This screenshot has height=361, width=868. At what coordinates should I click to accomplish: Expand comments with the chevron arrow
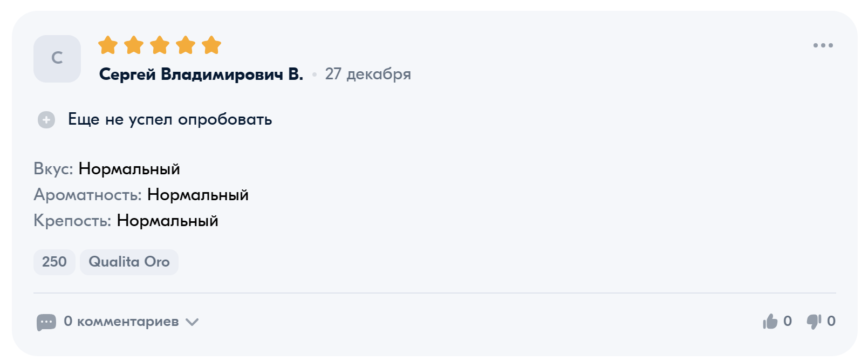[192, 322]
